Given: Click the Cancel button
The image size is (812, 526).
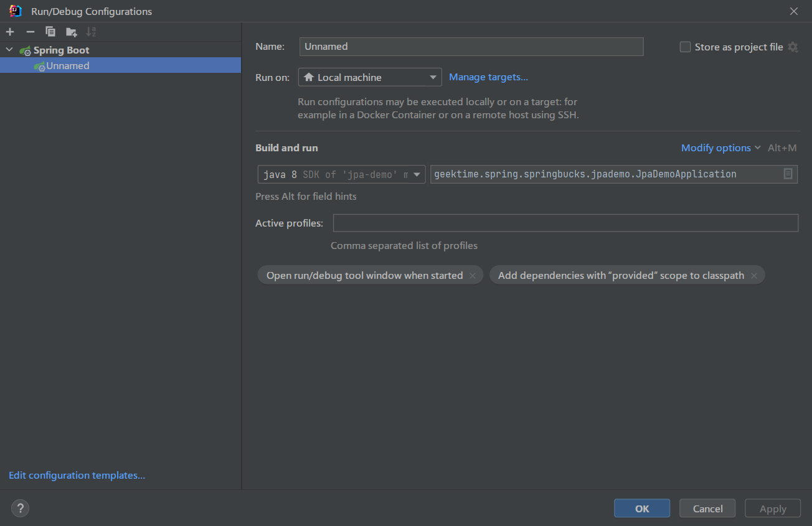Looking at the screenshot, I should [x=707, y=509].
